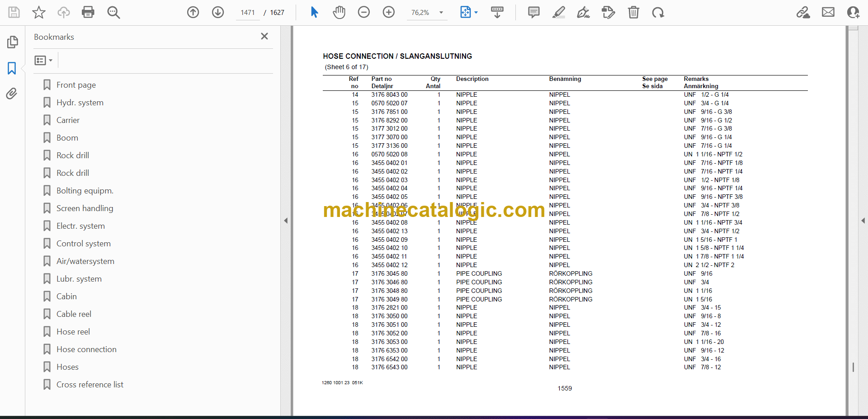868x419 pixels.
Task: Add a sticky note comment
Action: 534,12
